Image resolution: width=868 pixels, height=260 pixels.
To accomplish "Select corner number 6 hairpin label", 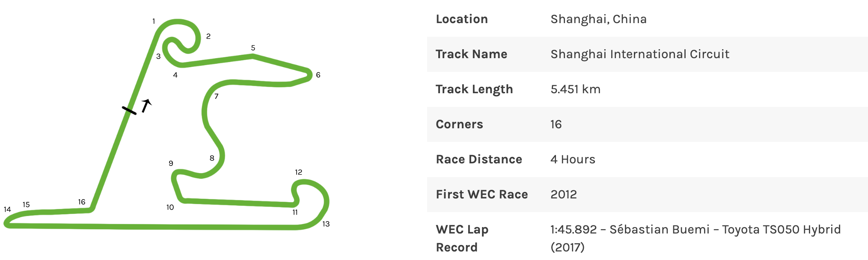I will [318, 75].
